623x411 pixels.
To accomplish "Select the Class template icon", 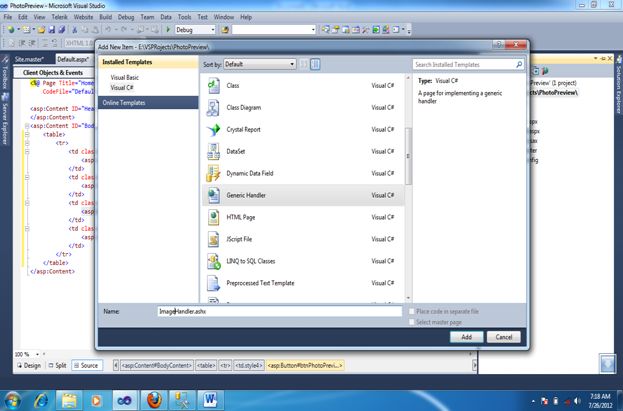I will click(x=213, y=85).
